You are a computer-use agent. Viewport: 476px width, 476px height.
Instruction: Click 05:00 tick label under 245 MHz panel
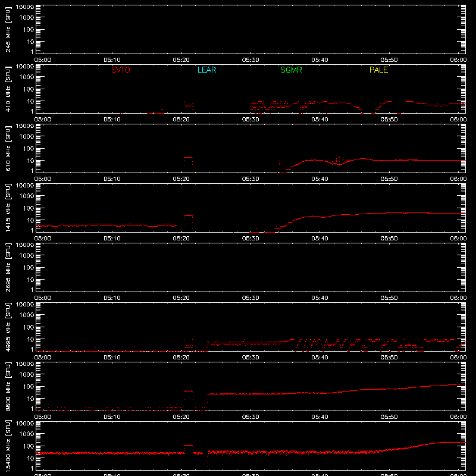point(43,60)
